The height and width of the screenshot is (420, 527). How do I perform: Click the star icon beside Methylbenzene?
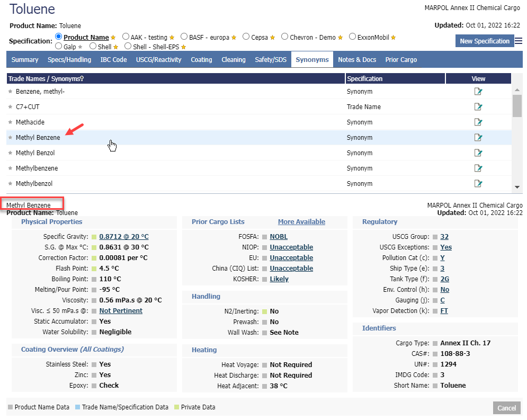[x=10, y=168]
